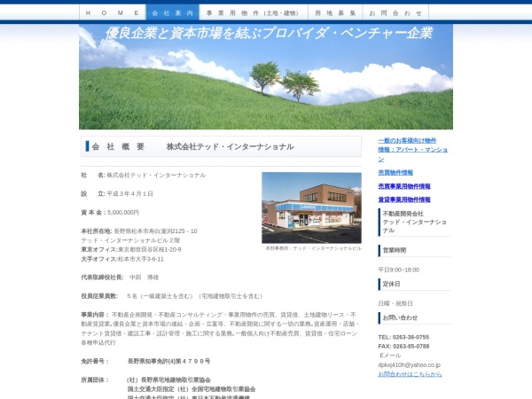Click the お問い合わせ sidebar heading

tap(400, 317)
